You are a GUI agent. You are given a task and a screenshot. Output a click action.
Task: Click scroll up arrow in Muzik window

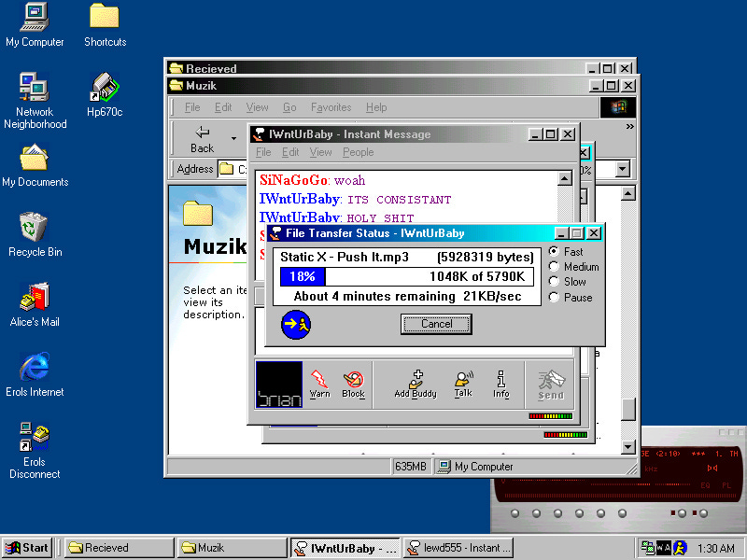(628, 193)
